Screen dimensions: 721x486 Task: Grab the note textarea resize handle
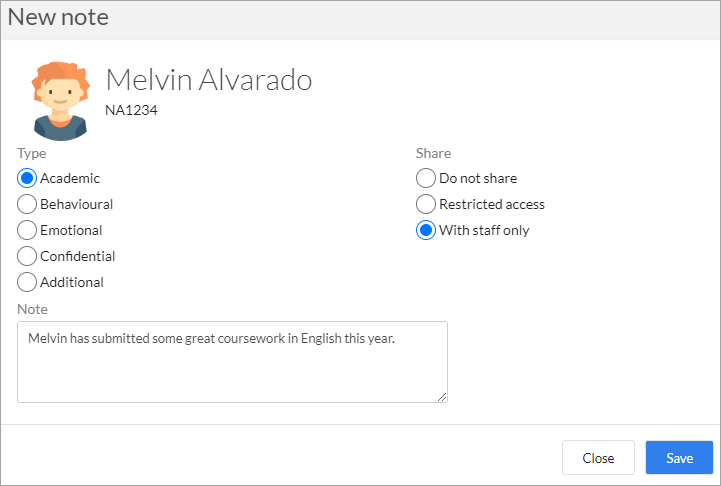(442, 397)
